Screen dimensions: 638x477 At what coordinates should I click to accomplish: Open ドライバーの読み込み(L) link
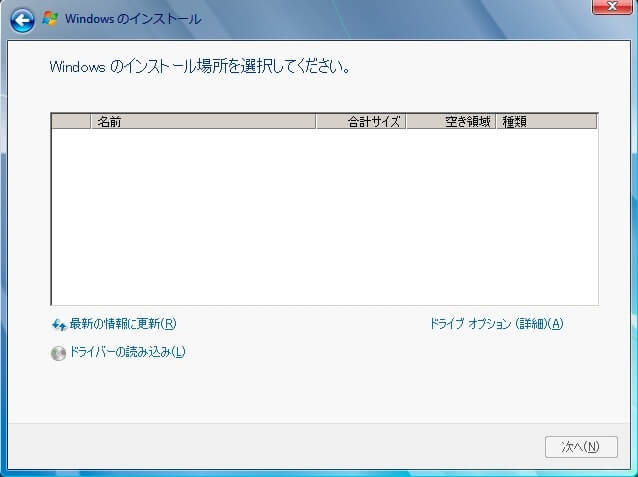point(127,352)
